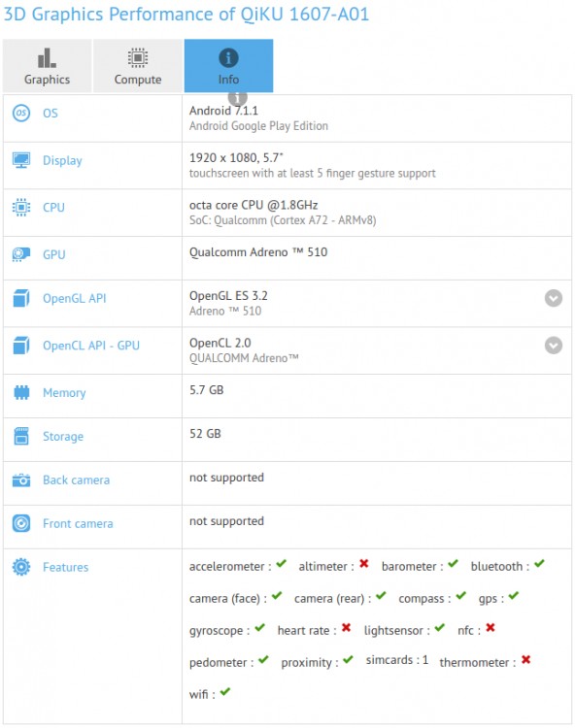Open the Compute tab
The width and height of the screenshot is (575, 728).
(138, 66)
